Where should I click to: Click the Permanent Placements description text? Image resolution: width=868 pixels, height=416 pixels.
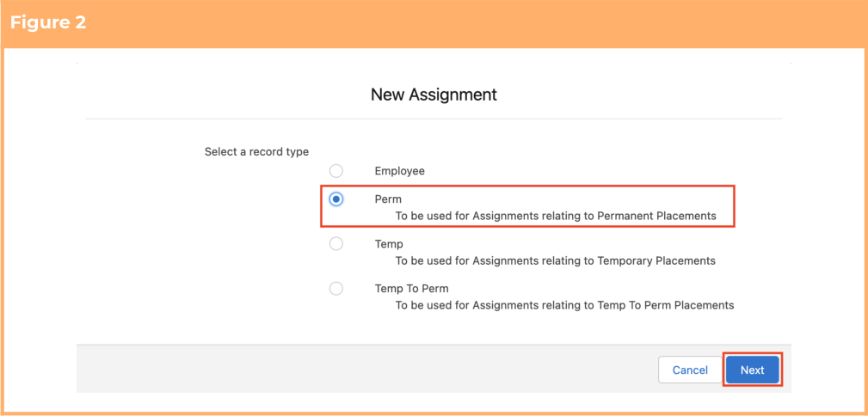tap(556, 216)
